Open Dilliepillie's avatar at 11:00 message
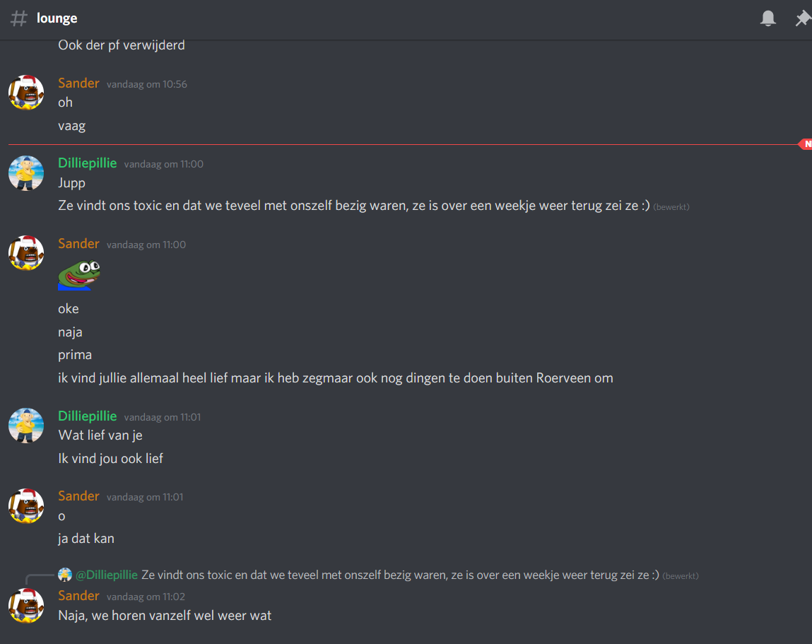Viewport: 812px width, 644px height. [26, 173]
